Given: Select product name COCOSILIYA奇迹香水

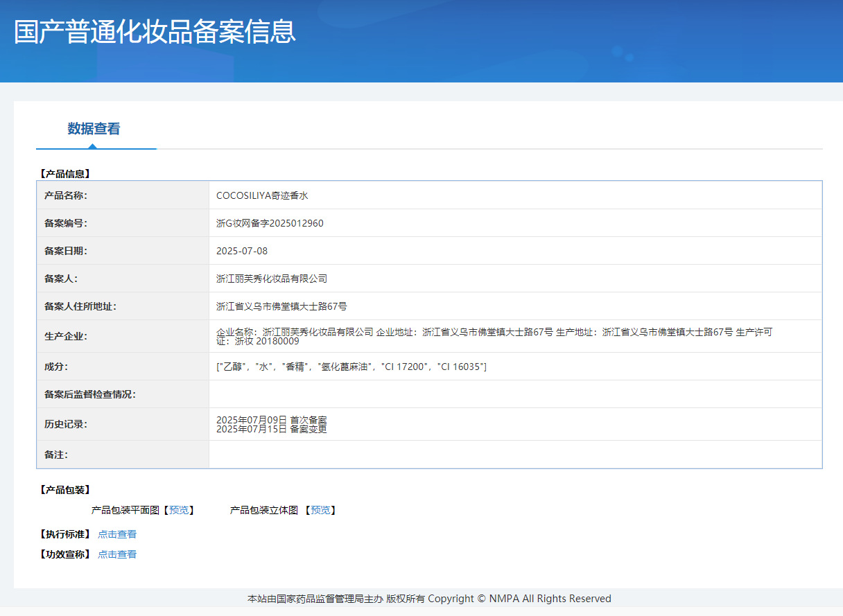Looking at the screenshot, I should click(262, 195).
